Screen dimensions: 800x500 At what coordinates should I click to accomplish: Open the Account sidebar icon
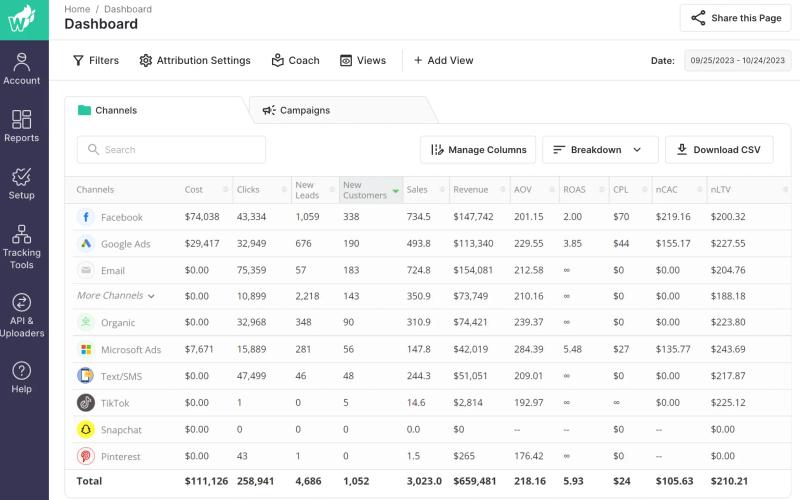pos(21,68)
